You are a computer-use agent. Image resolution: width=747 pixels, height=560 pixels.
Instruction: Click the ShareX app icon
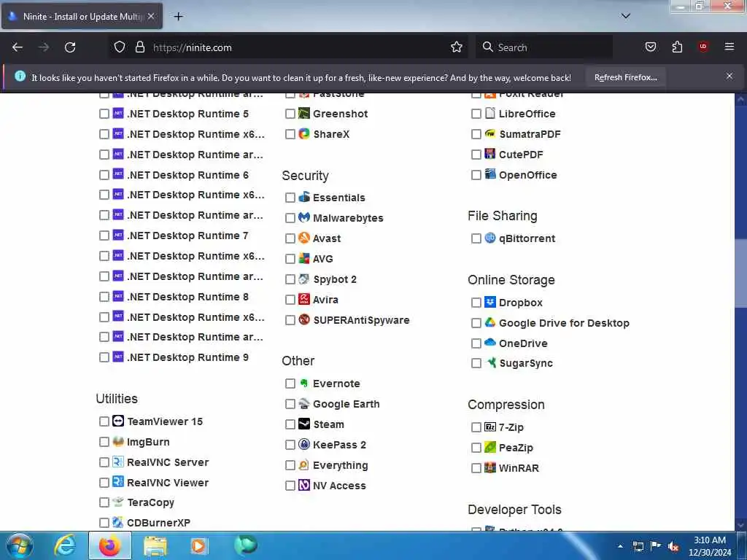pos(304,134)
